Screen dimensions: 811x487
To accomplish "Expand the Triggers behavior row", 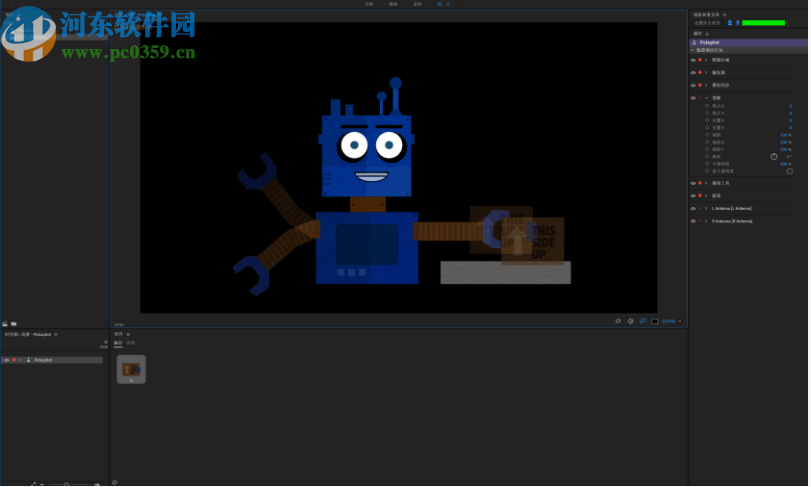I will 706,72.
